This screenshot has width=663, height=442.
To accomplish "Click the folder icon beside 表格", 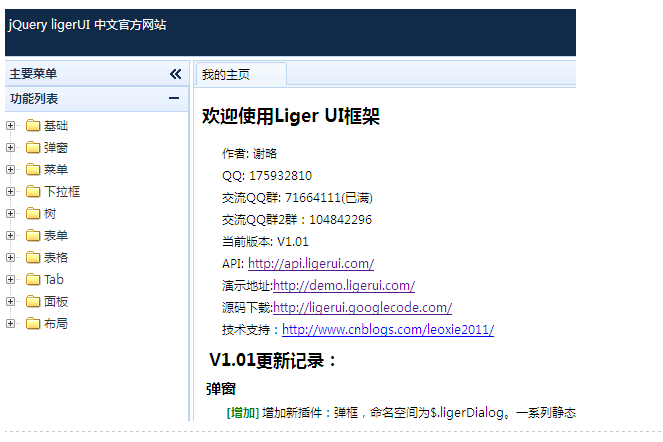I will [x=33, y=258].
